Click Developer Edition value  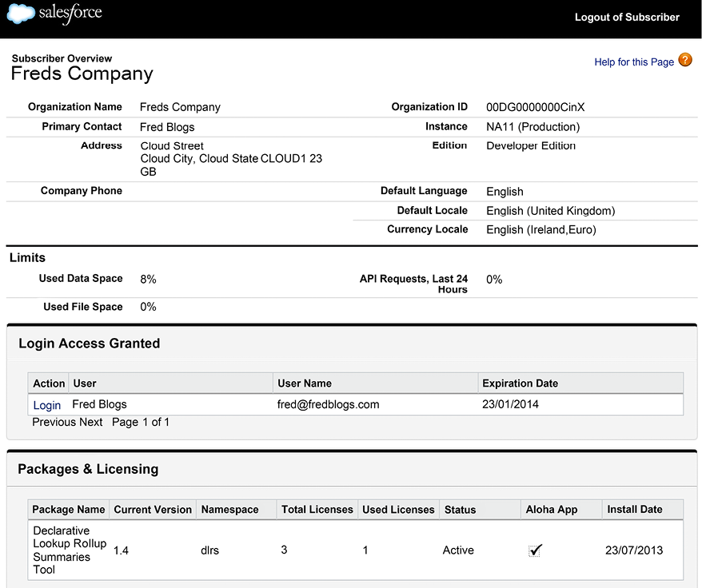(x=531, y=145)
